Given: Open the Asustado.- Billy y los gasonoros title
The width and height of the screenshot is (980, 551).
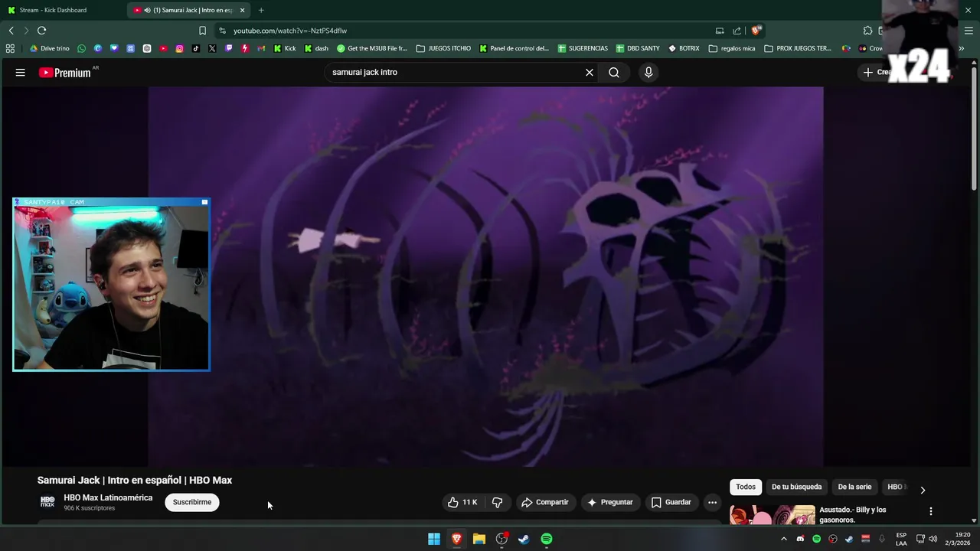Looking at the screenshot, I should pyautogui.click(x=853, y=515).
